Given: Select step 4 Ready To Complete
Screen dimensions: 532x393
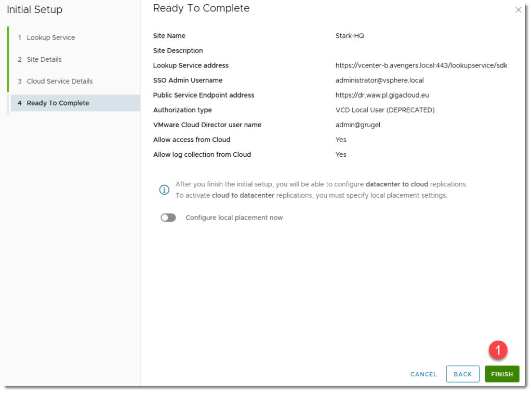Looking at the screenshot, I should [x=58, y=103].
